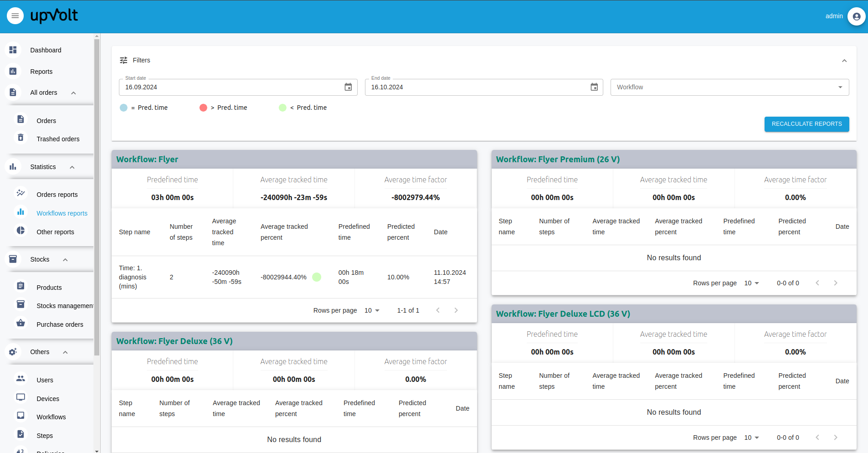The image size is (868, 453).
Task: Click the Workflows sidebar icon
Action: click(21, 416)
